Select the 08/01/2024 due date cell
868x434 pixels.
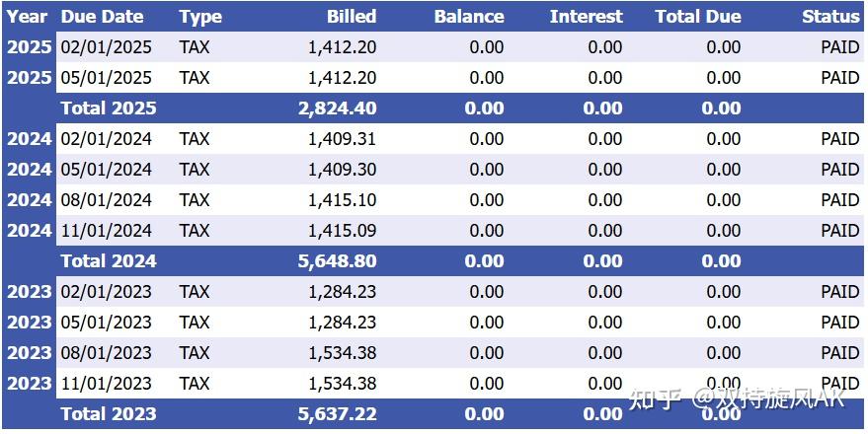coord(107,200)
